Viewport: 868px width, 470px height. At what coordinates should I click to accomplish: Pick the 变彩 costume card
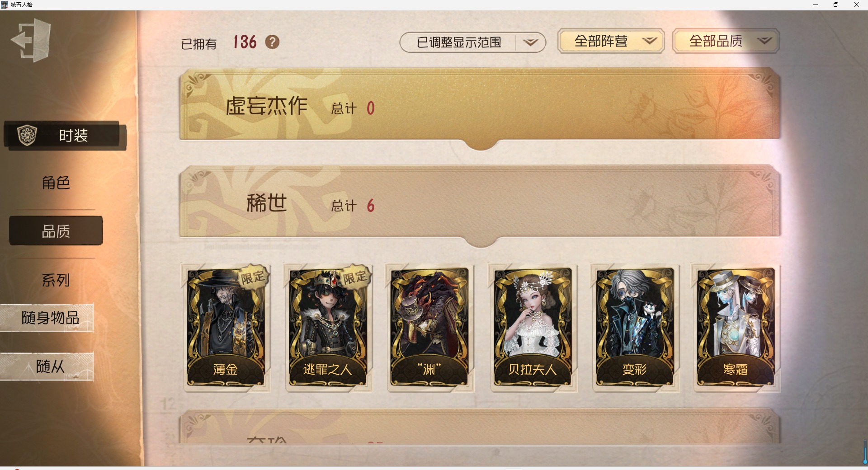[635, 328]
